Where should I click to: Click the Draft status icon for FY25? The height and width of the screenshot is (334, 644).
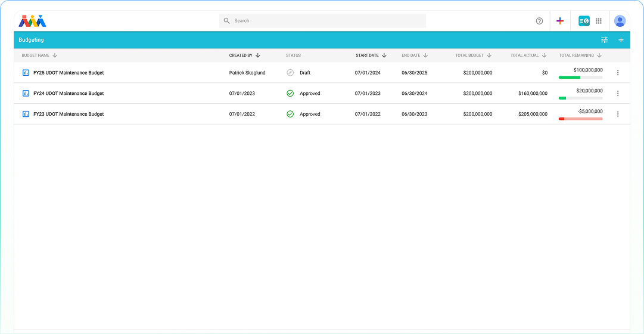click(290, 73)
